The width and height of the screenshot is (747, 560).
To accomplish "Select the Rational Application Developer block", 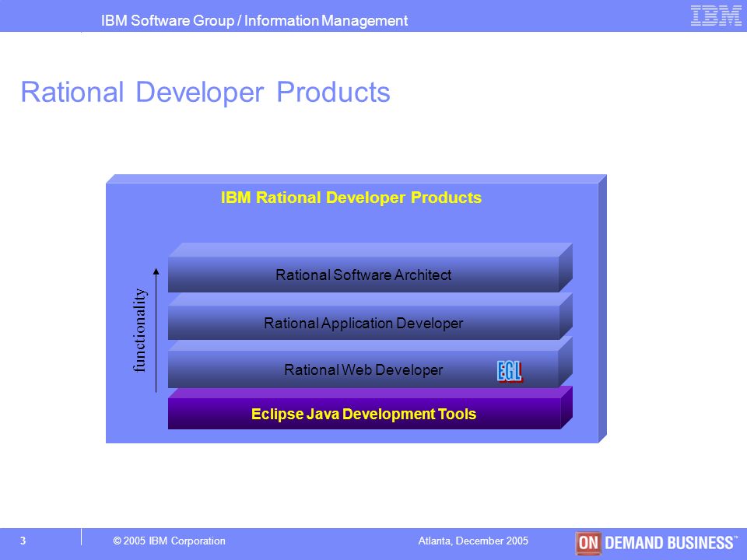I will click(x=370, y=317).
